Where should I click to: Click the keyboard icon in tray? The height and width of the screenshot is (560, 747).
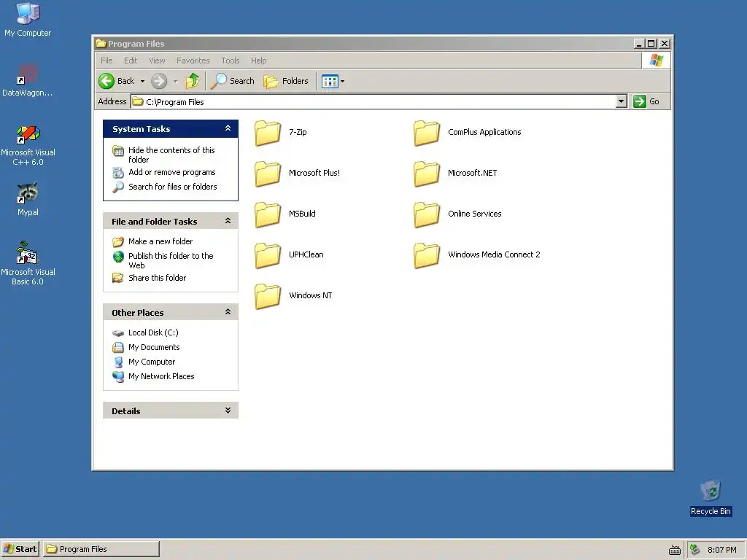point(675,550)
